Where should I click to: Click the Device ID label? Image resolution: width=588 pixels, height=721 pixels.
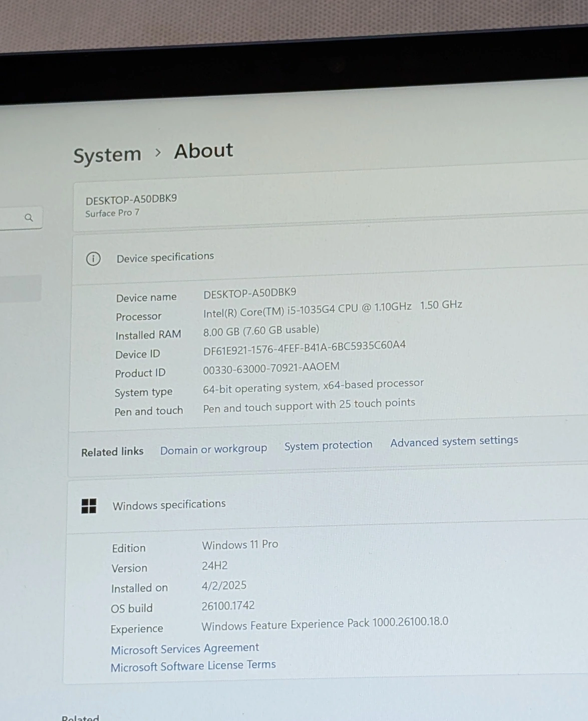(138, 354)
